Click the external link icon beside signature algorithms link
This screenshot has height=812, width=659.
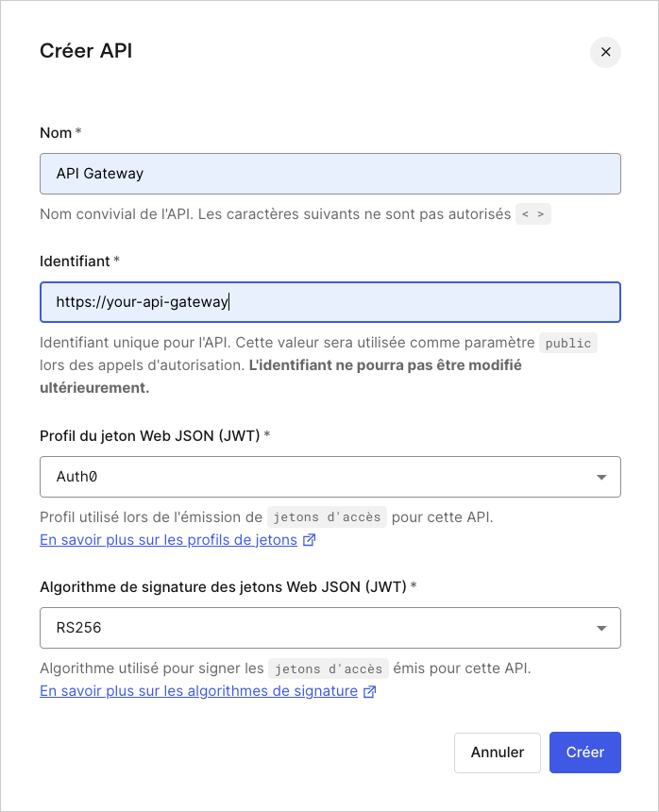pyautogui.click(x=368, y=691)
